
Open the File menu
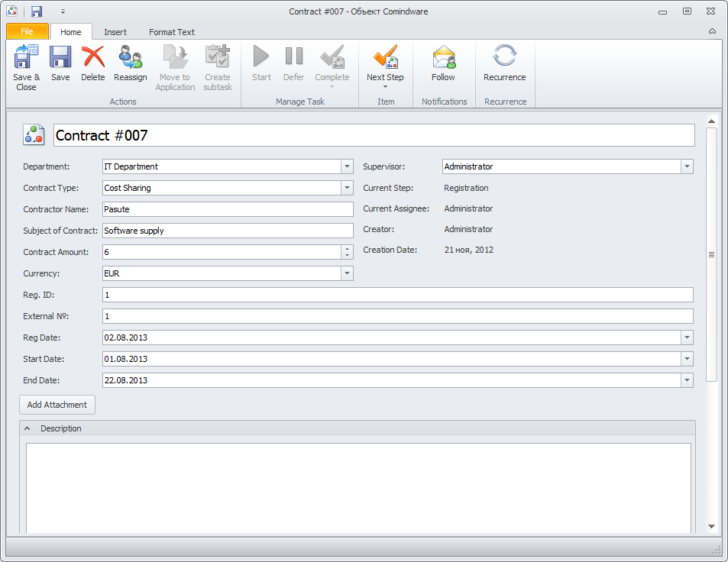27,31
